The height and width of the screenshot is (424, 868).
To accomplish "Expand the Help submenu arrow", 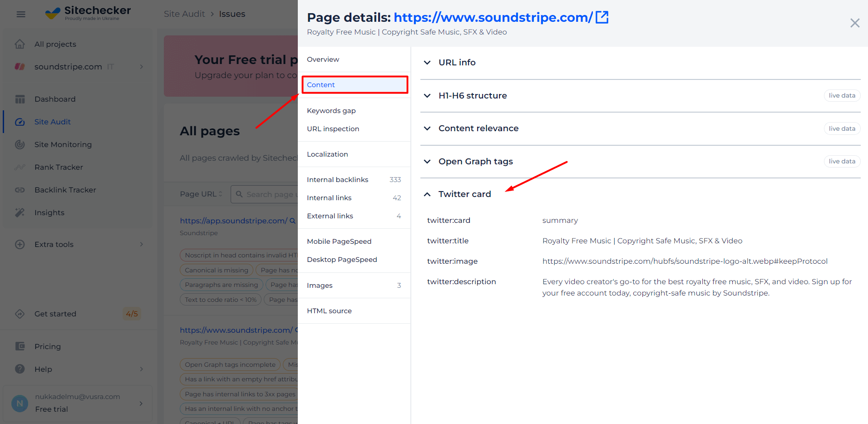I will click(142, 369).
